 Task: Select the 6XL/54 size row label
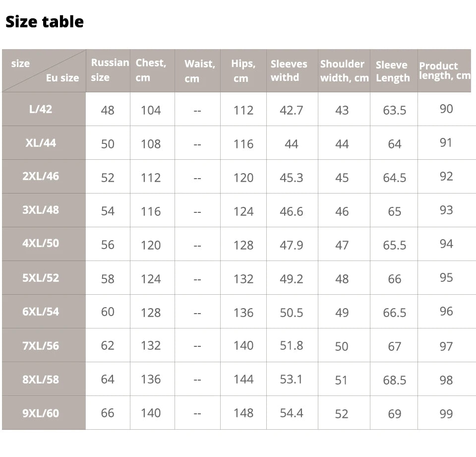tap(41, 312)
